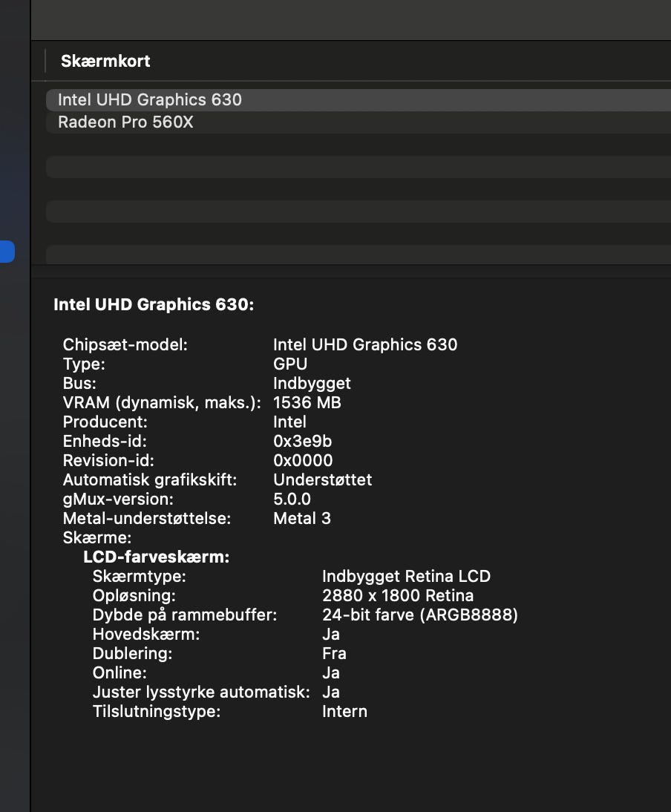Click the Revision-id value 0x0000
Viewport: 671px width, 812px height.
(x=303, y=460)
